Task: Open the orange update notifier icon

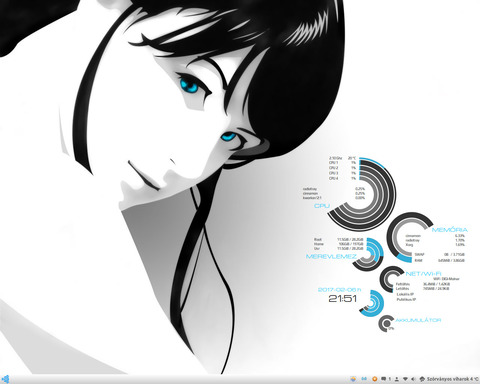Action: pyautogui.click(x=375, y=379)
